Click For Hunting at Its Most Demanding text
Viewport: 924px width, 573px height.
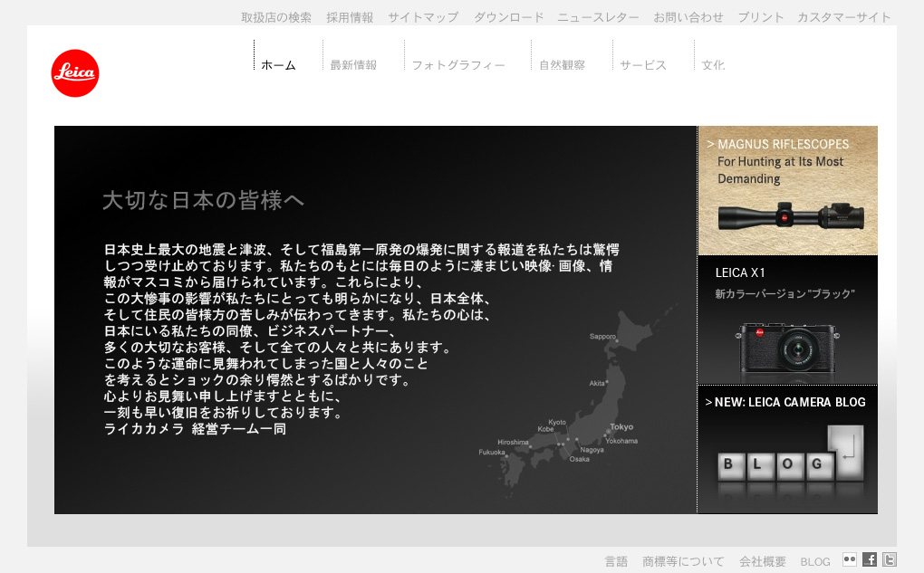click(x=780, y=170)
